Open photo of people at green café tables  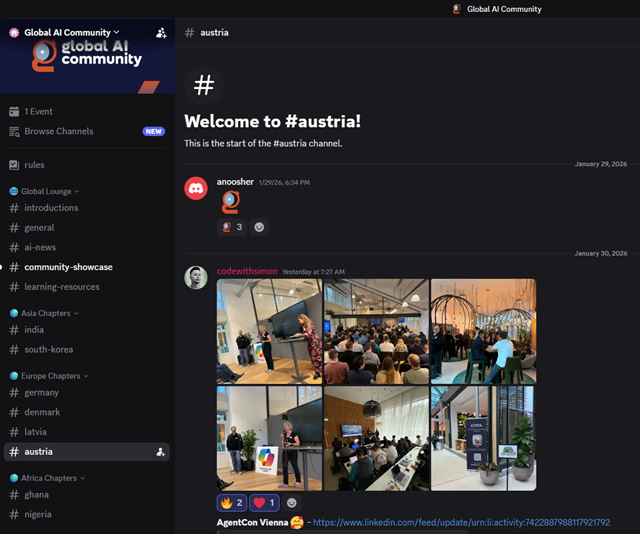pos(484,332)
